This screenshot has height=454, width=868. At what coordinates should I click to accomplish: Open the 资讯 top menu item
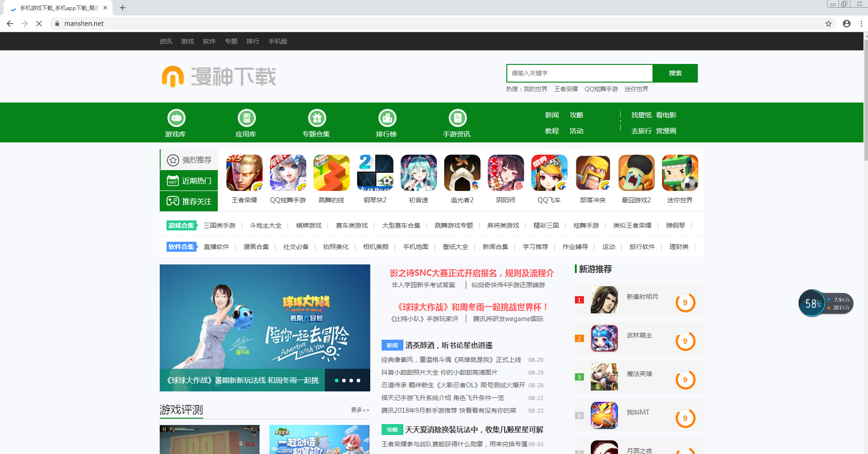(166, 41)
